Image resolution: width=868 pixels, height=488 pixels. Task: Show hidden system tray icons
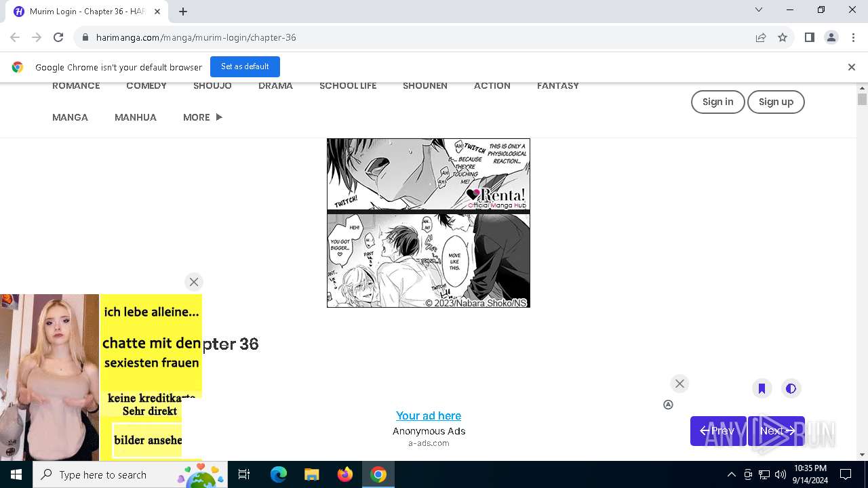[x=731, y=474]
